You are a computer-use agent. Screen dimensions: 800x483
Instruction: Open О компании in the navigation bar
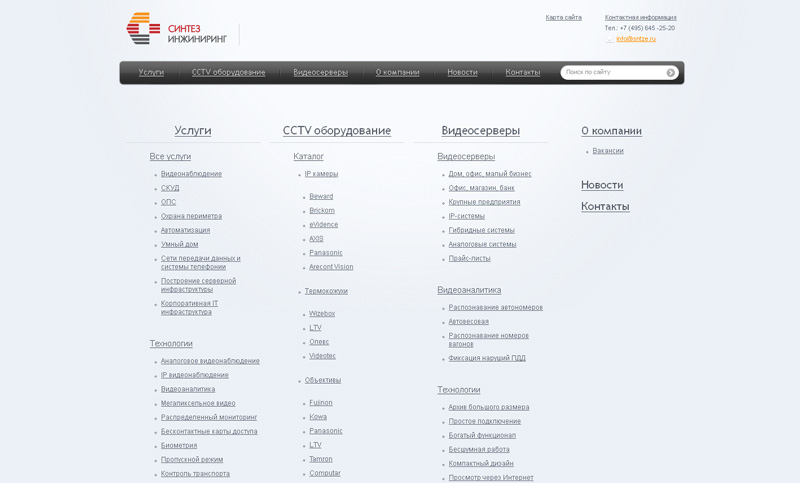397,72
